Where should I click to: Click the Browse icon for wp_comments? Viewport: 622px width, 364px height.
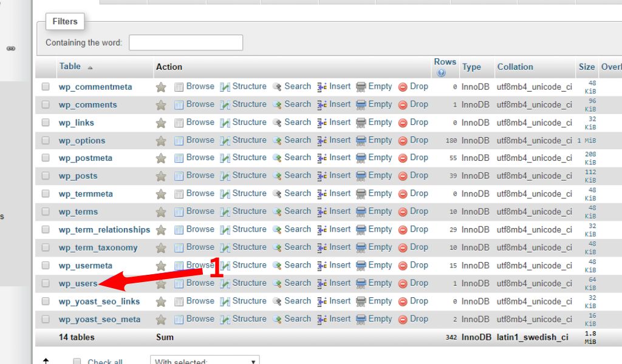pyautogui.click(x=179, y=105)
